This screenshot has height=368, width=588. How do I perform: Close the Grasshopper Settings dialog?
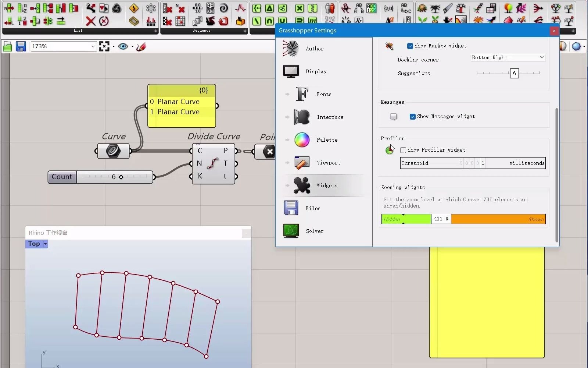click(554, 31)
